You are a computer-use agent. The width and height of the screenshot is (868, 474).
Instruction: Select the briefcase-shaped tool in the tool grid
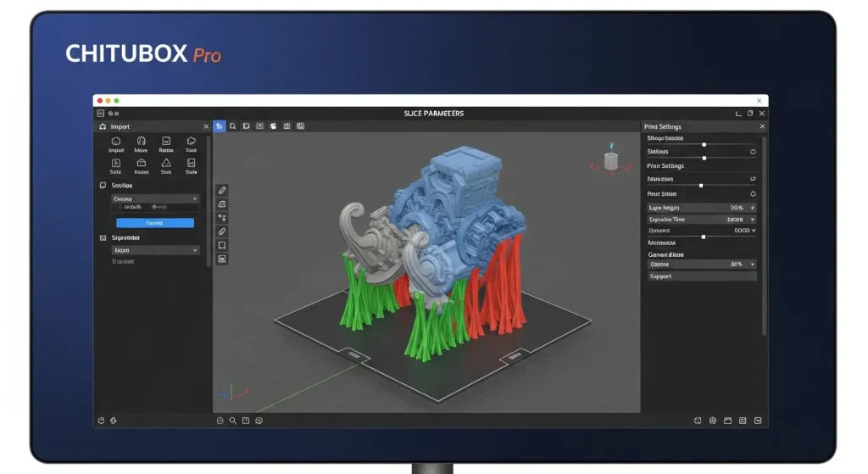(142, 163)
